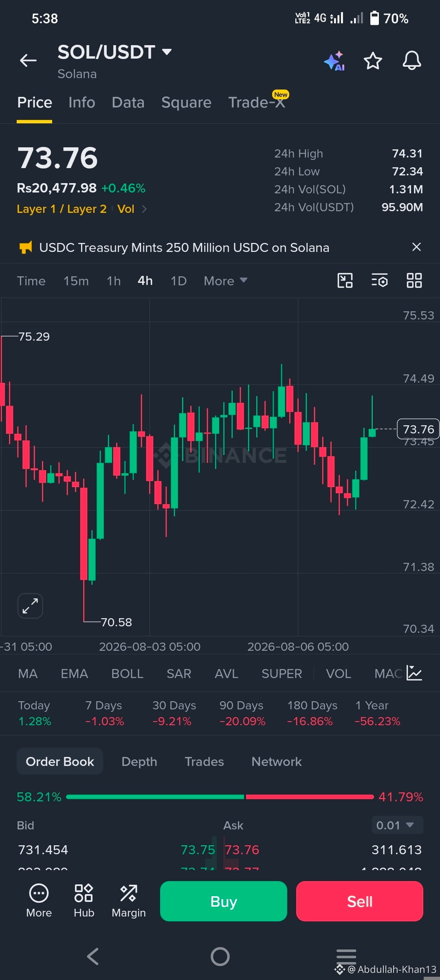Open the Hub icon

click(84, 901)
